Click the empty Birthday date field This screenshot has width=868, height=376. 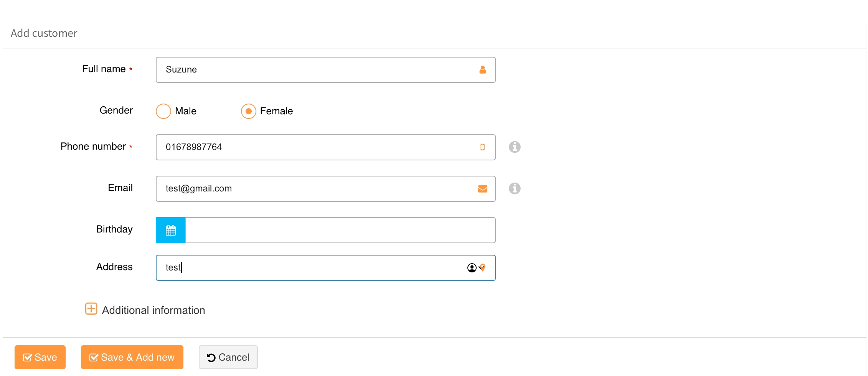(340, 230)
